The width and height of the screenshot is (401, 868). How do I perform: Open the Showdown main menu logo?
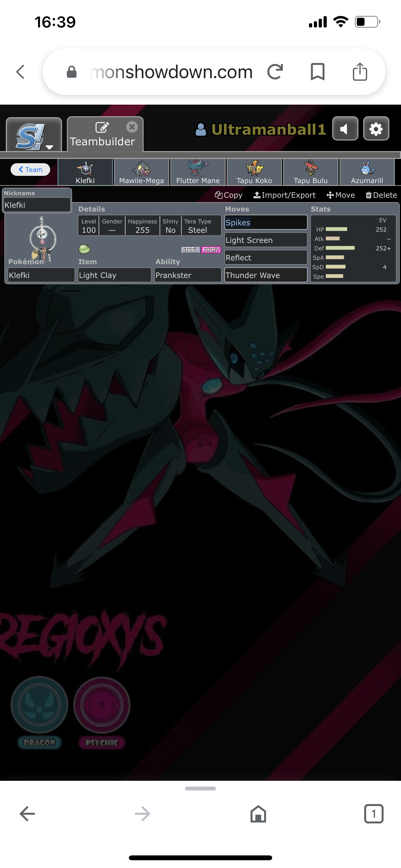pos(34,135)
